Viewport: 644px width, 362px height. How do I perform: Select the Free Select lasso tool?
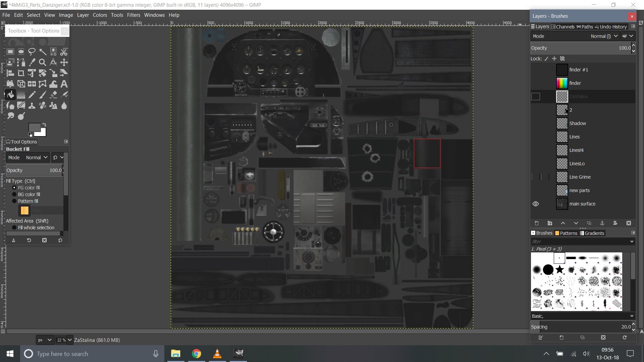tap(32, 52)
